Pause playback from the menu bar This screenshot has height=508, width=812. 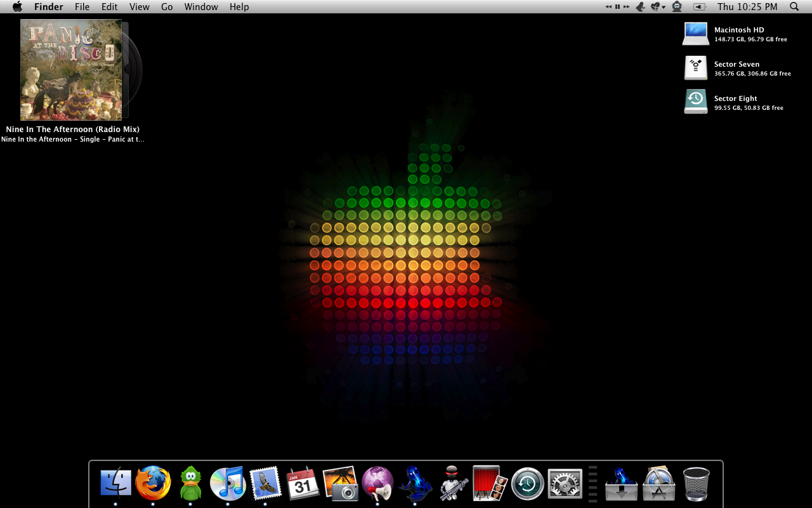click(x=617, y=6)
